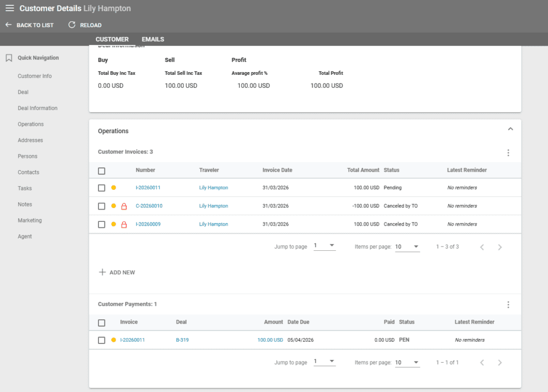
Task: Click lock icon on invoice C-20260010
Action: tap(124, 206)
